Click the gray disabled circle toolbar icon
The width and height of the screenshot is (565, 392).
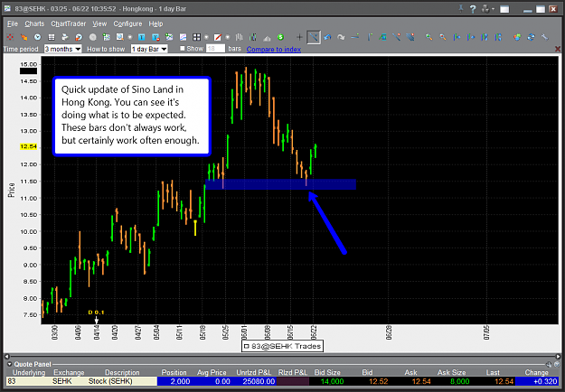[x=92, y=37]
